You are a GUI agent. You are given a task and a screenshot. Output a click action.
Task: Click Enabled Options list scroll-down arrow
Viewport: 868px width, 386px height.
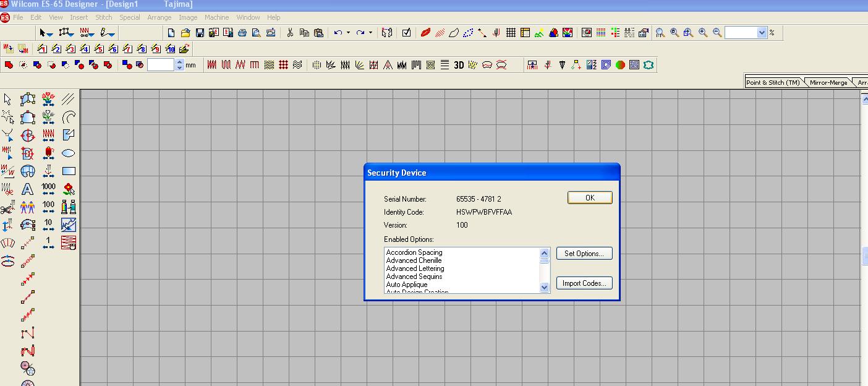544,287
